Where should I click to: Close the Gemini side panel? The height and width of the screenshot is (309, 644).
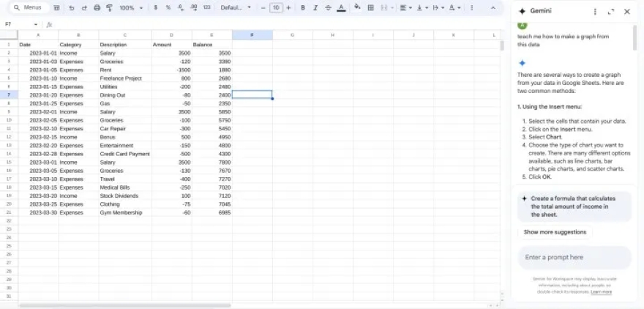626,12
